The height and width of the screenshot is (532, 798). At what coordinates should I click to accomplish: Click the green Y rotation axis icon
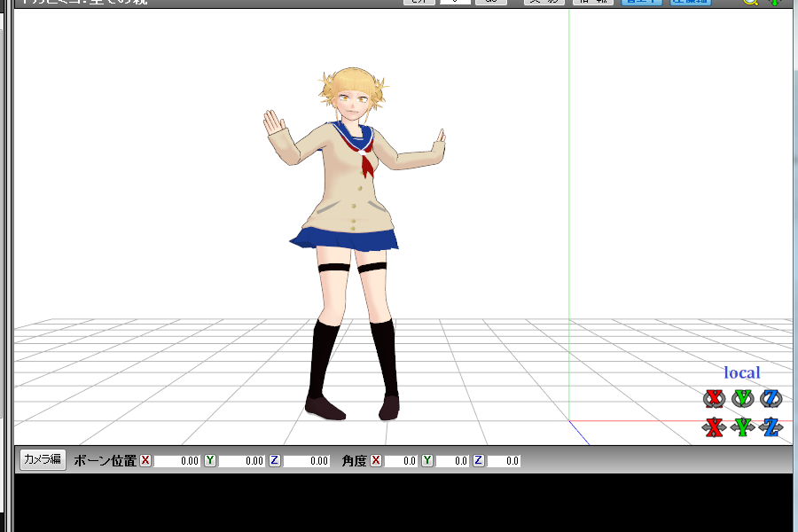742,399
